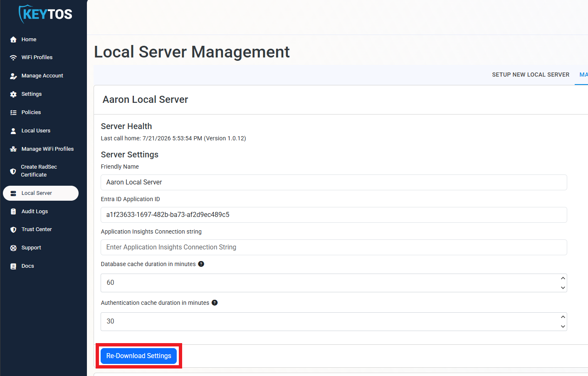Click the Audit Logs clipboard icon
The height and width of the screenshot is (376, 588).
click(13, 212)
